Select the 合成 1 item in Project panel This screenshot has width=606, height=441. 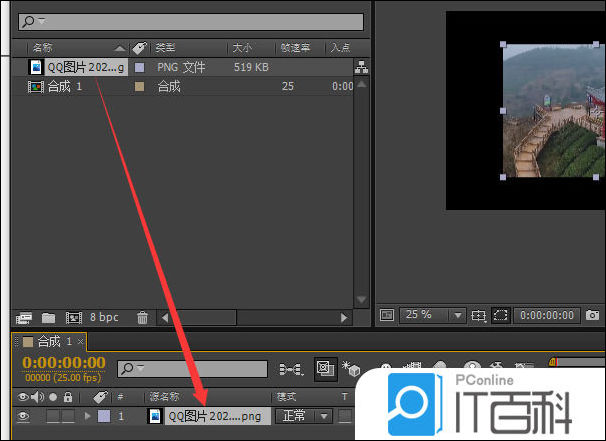coord(65,86)
